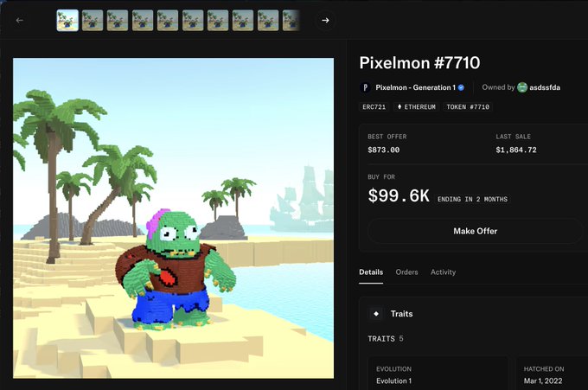Select the fourth carousel thumbnail

coord(143,20)
